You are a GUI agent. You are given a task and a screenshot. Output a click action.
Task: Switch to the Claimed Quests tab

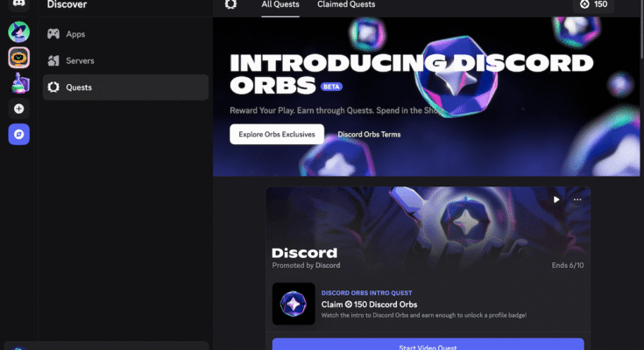pos(346,4)
